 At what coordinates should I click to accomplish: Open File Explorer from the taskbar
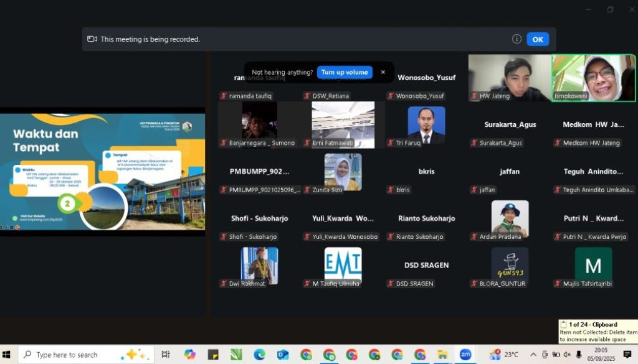pyautogui.click(x=442, y=355)
